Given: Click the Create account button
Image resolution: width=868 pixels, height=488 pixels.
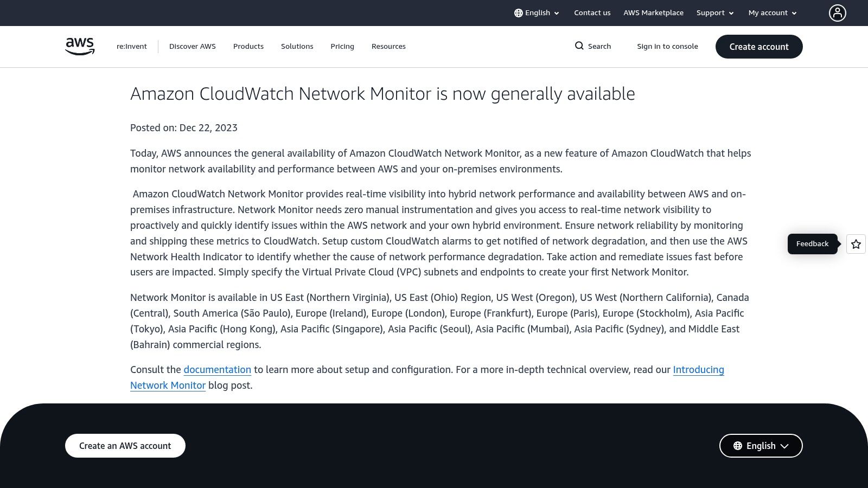Looking at the screenshot, I should click(758, 47).
